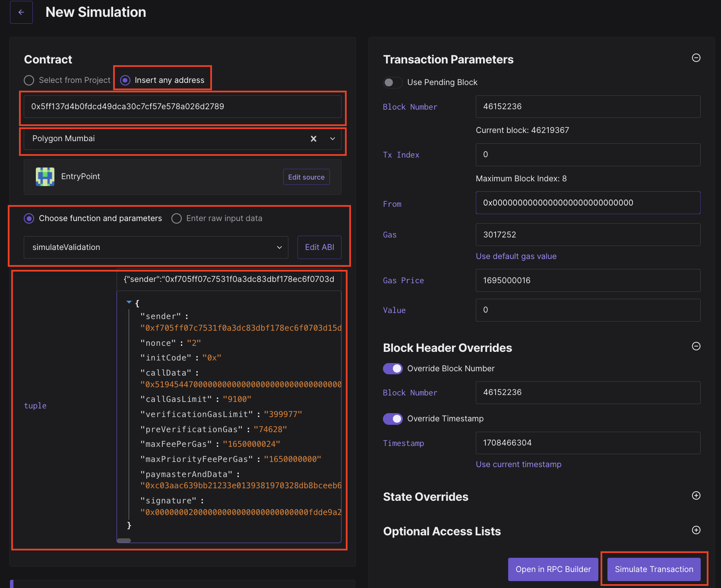
Task: Choose 'Enter raw input data' radio button
Action: pos(177,218)
